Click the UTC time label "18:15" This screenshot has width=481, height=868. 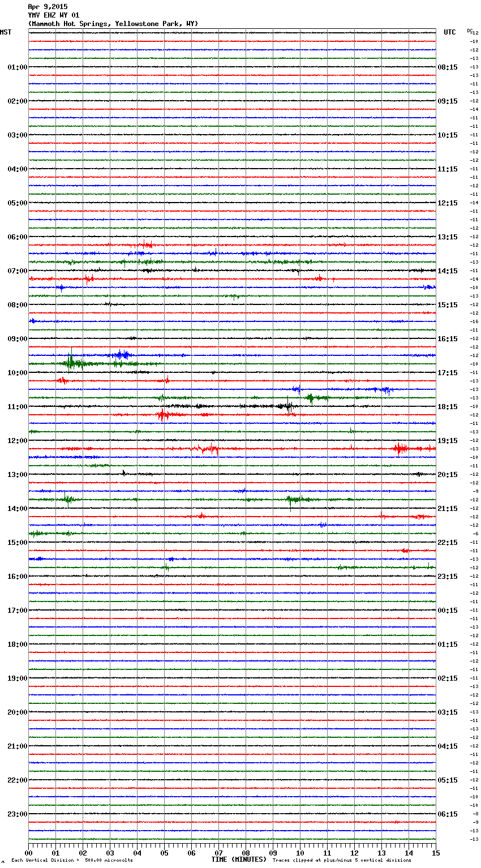(x=448, y=407)
